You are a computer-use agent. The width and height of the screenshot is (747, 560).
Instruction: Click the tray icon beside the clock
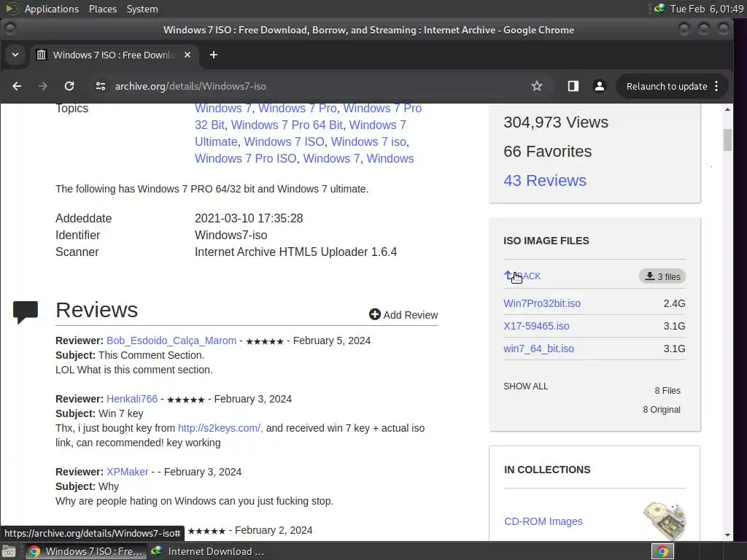click(659, 9)
